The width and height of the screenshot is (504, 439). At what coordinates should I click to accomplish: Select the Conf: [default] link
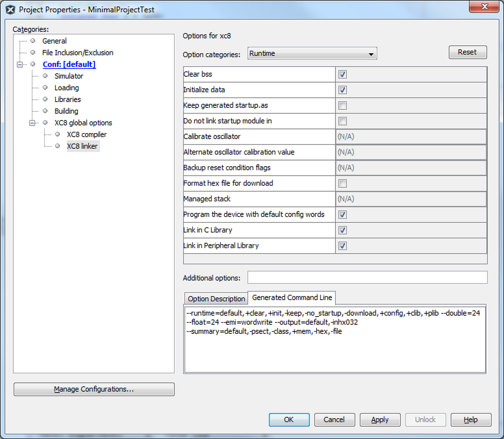tap(69, 64)
